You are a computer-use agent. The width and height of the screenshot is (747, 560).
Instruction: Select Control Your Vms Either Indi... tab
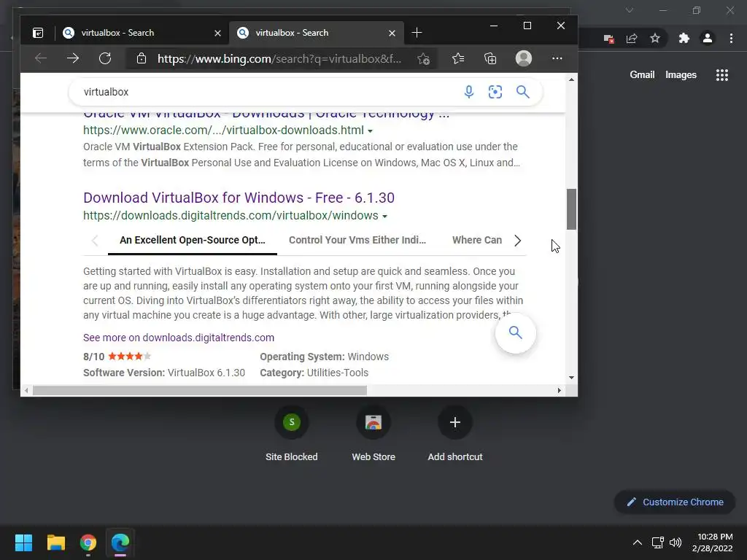point(357,240)
